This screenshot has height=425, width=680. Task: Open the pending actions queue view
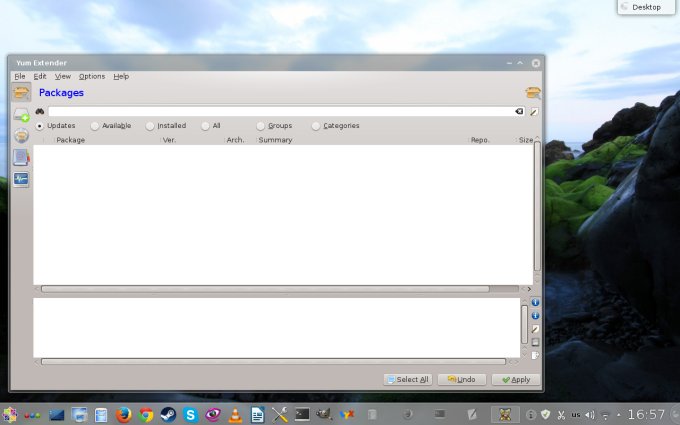[21, 115]
